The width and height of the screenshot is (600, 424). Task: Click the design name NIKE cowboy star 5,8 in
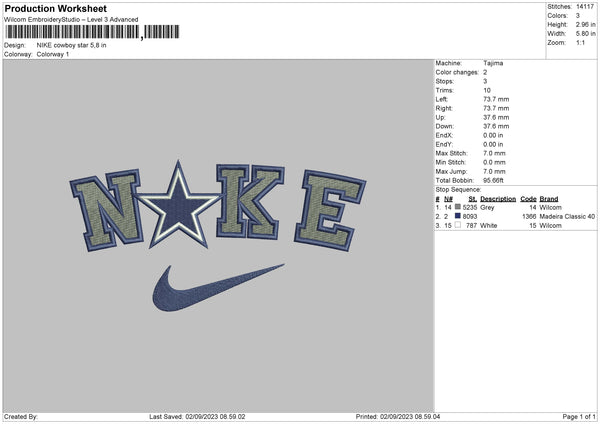72,45
